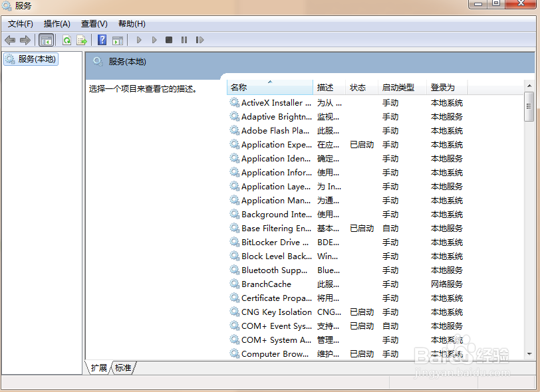
Task: Select the BitLocker Drive service entry
Action: click(x=269, y=242)
